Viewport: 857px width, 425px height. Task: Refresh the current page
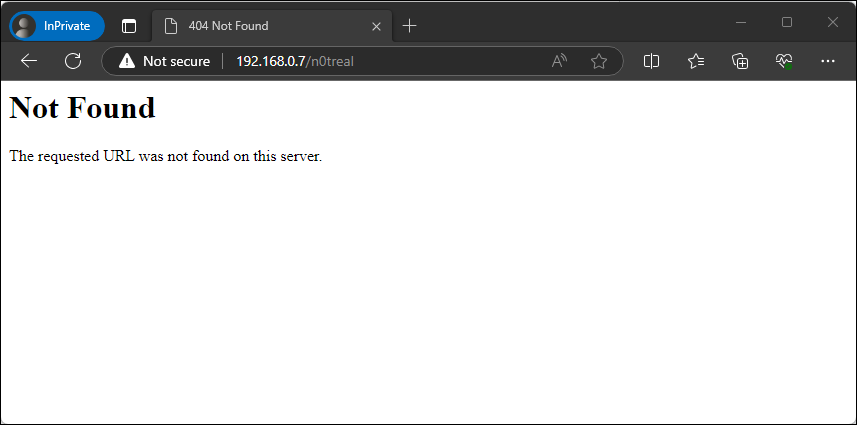pos(73,61)
